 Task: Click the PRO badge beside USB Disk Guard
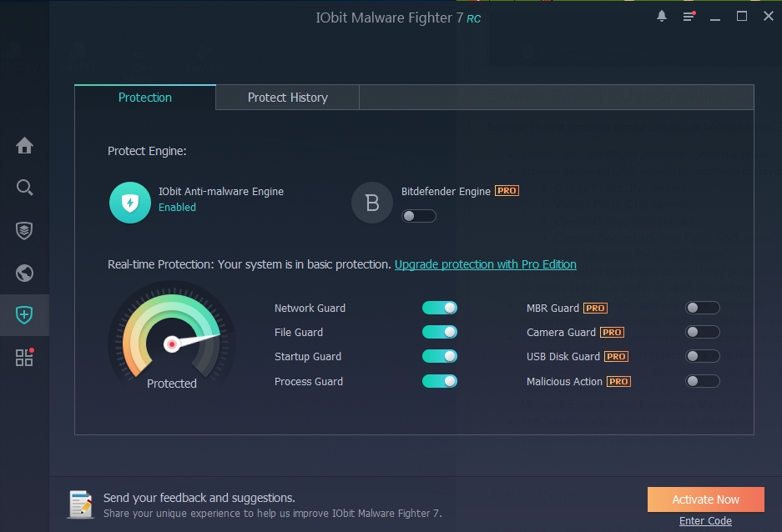click(616, 357)
